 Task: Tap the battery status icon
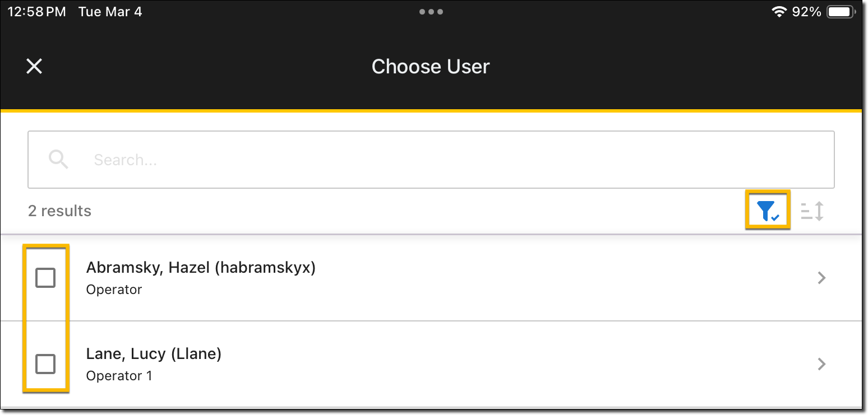tap(841, 12)
